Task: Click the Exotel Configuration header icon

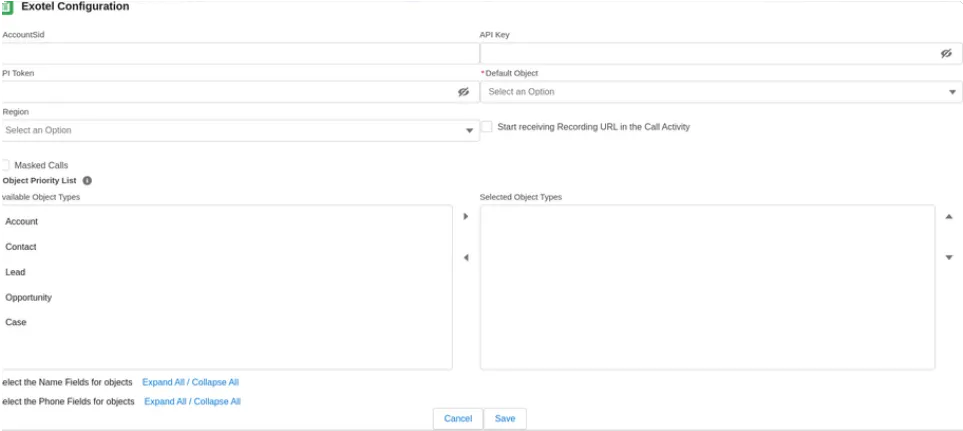Action: tap(7, 7)
